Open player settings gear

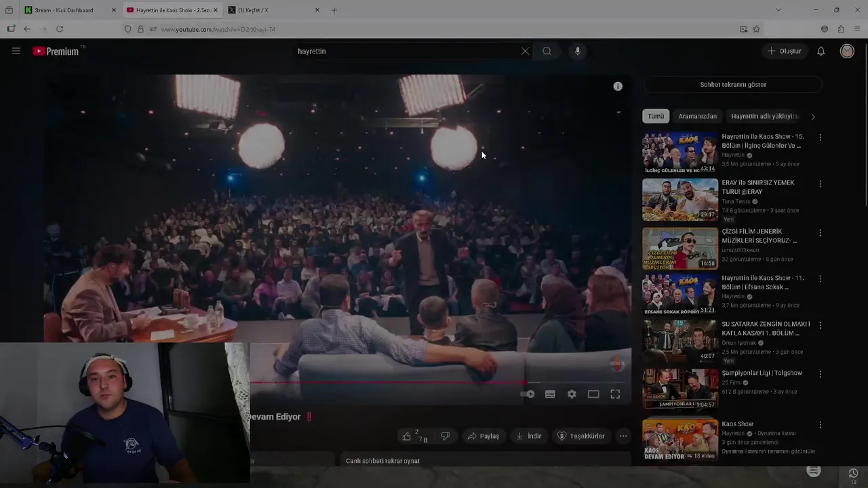(572, 394)
